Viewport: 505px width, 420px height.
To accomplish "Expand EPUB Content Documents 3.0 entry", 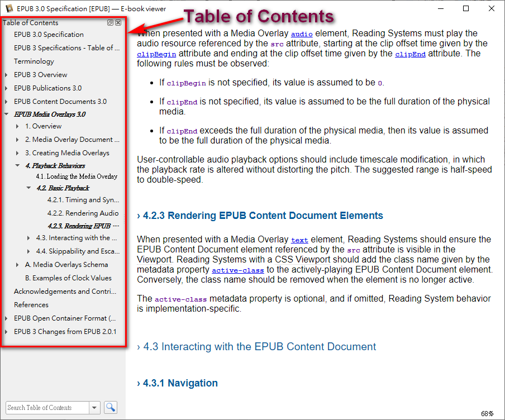I will 6,102.
